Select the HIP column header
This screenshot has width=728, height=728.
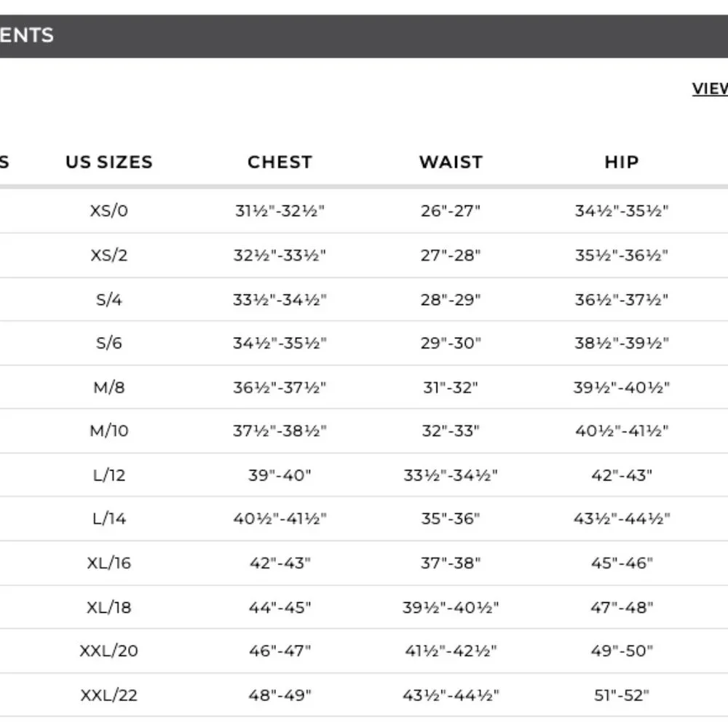click(x=622, y=162)
